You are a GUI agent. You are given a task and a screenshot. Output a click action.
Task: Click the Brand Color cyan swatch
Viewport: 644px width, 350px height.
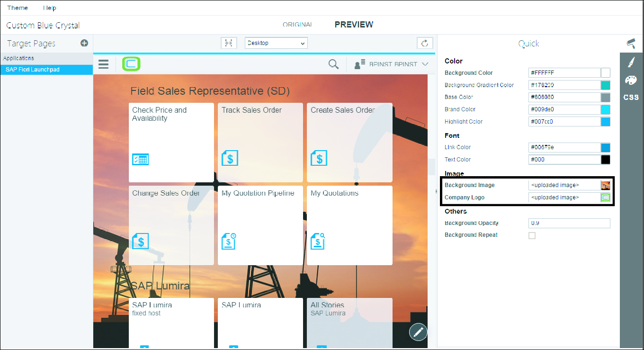pos(606,109)
